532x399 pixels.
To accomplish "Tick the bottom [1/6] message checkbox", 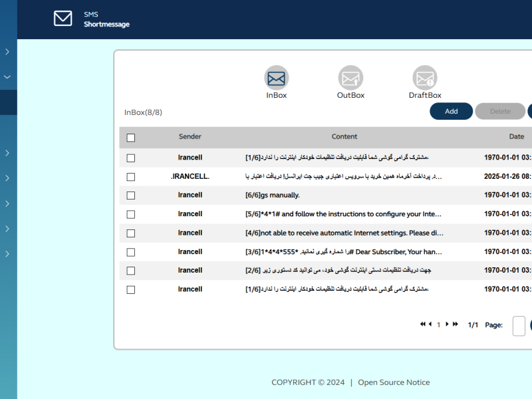I will (x=130, y=290).
